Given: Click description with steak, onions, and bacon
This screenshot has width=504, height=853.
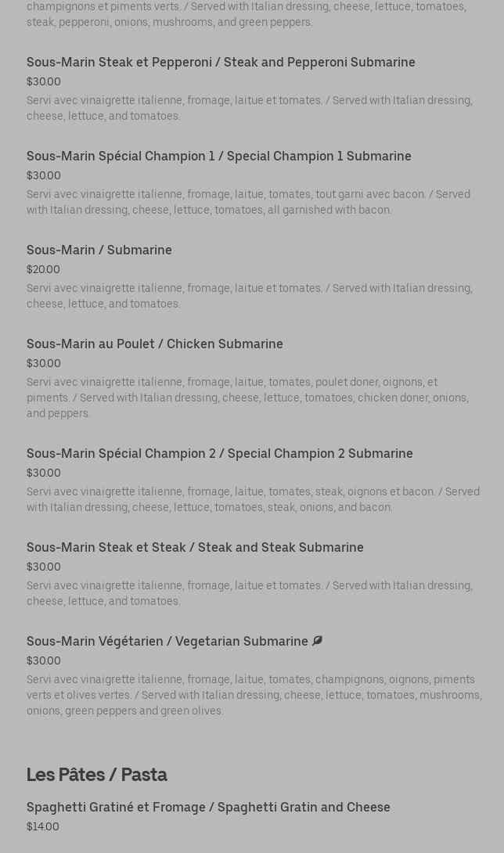Looking at the screenshot, I should pyautogui.click(x=253, y=499).
